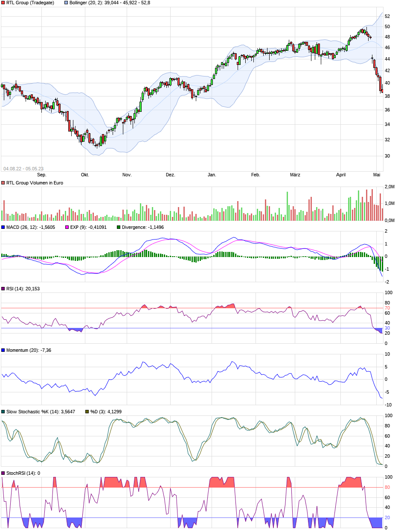Click the price axis value "46"

tap(387, 48)
